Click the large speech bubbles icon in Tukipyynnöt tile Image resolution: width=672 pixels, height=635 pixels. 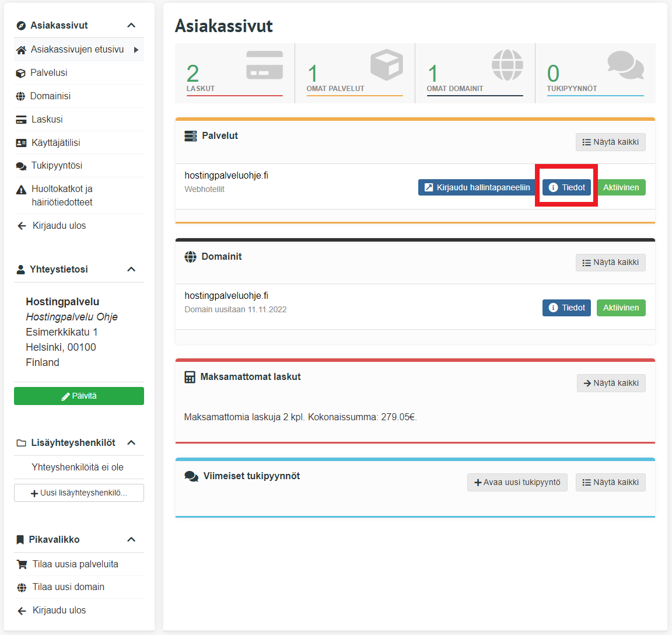coord(626,65)
